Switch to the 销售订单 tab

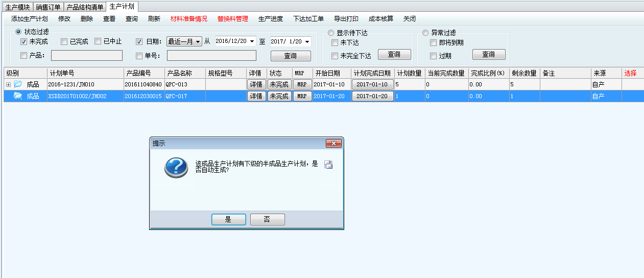(x=49, y=7)
